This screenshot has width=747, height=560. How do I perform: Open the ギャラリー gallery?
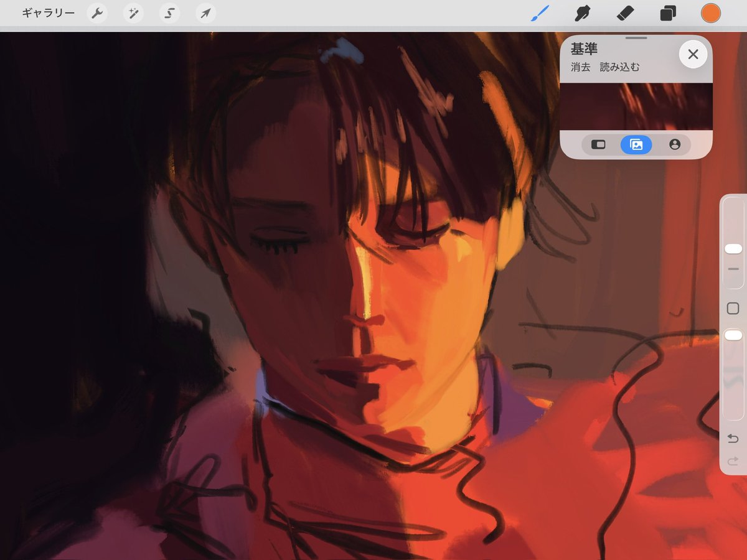coord(49,13)
